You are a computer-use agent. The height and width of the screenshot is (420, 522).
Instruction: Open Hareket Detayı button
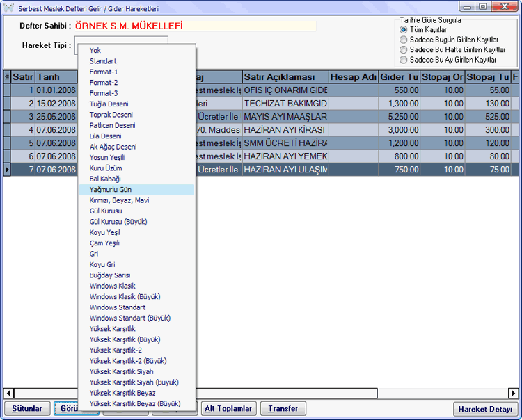pos(485,409)
